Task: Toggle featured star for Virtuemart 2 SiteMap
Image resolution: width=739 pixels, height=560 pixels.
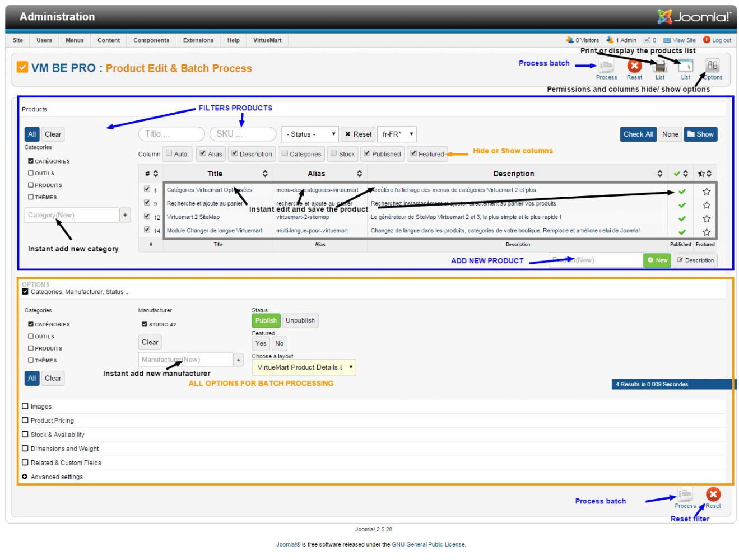Action: pos(707,218)
